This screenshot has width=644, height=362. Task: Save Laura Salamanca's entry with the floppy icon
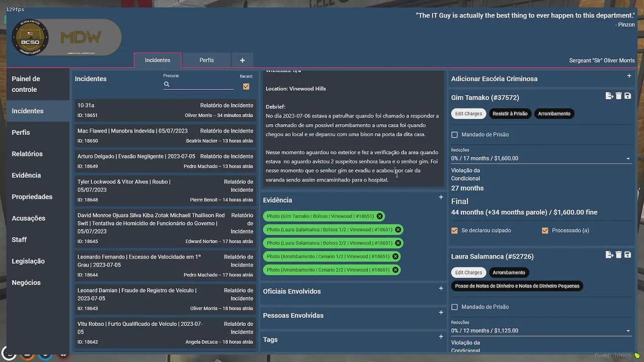(x=628, y=255)
